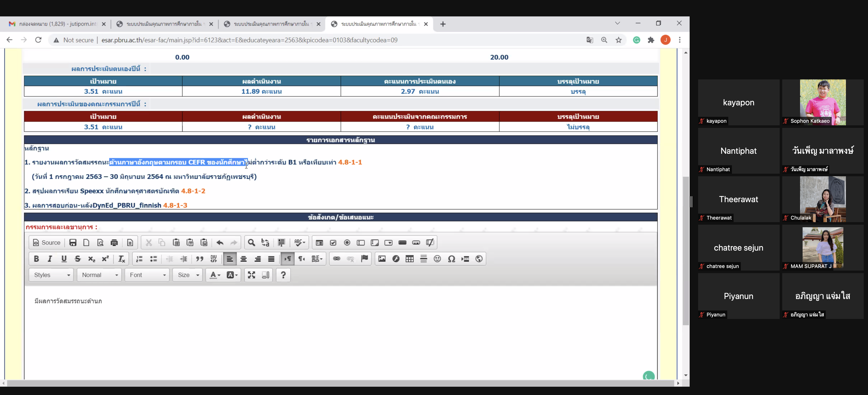Insert an image in the editor
868x395 pixels.
pyautogui.click(x=382, y=259)
